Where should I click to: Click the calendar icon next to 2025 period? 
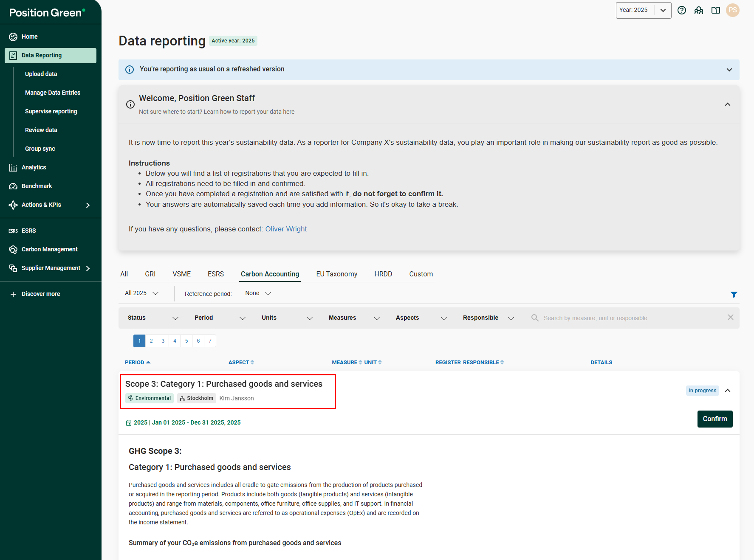[x=128, y=423]
